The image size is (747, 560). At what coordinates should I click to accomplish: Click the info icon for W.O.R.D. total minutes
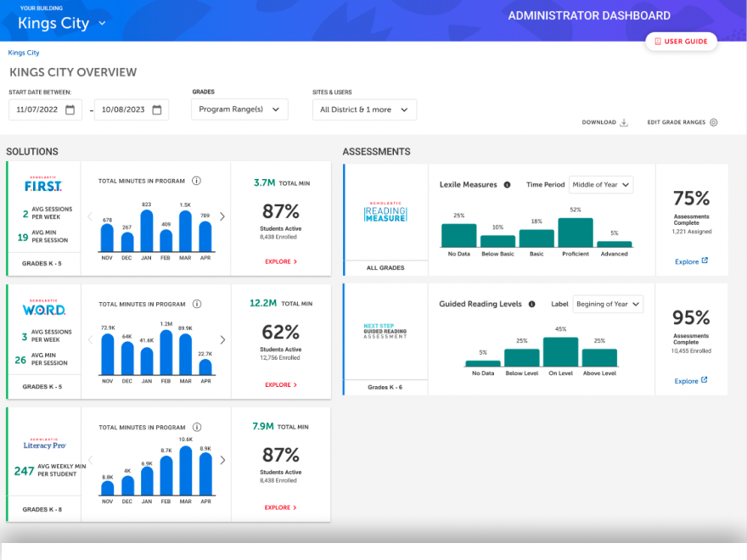click(x=196, y=304)
